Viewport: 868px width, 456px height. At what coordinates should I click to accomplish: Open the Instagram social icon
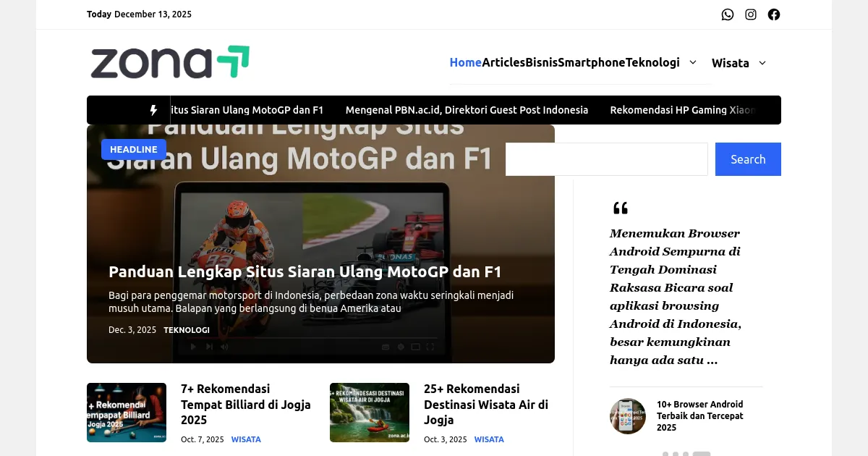(751, 14)
